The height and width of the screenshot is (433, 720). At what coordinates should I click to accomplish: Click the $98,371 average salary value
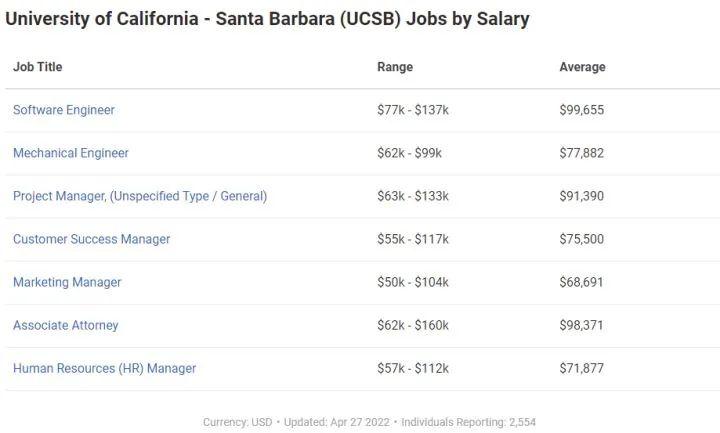[582, 325]
